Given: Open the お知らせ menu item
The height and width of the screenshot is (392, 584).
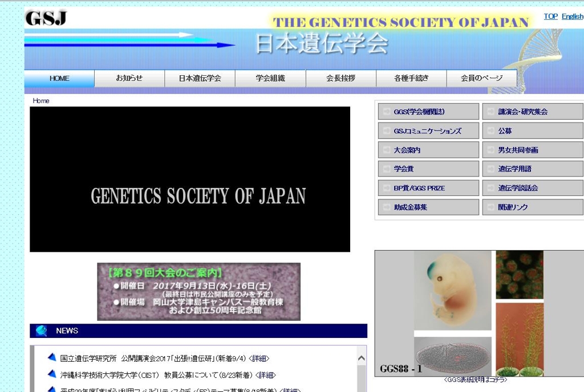Looking at the screenshot, I should (x=129, y=79).
